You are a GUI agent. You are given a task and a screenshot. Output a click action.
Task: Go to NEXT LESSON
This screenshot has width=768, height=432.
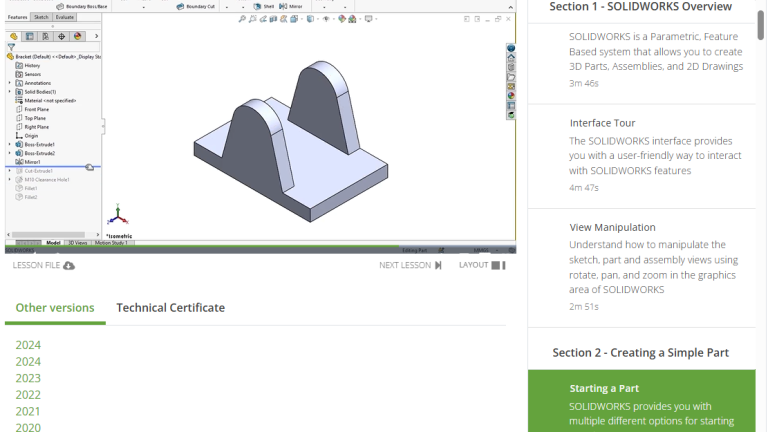(x=410, y=265)
